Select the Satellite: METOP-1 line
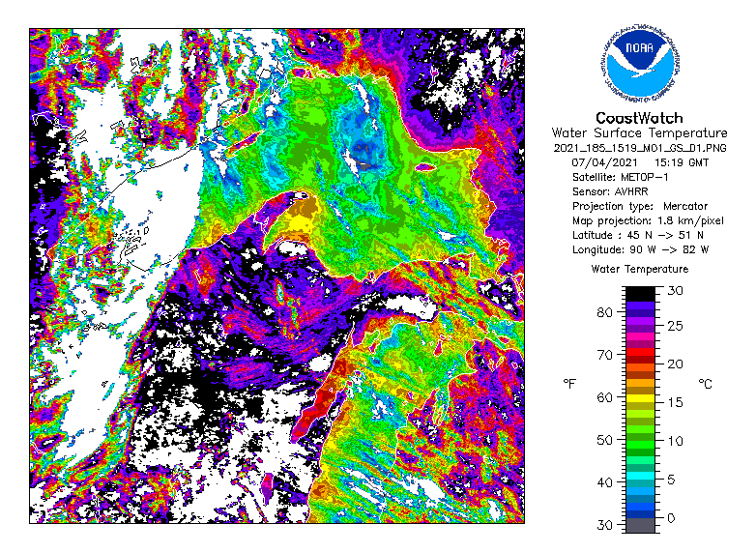The image size is (756, 553). (621, 177)
